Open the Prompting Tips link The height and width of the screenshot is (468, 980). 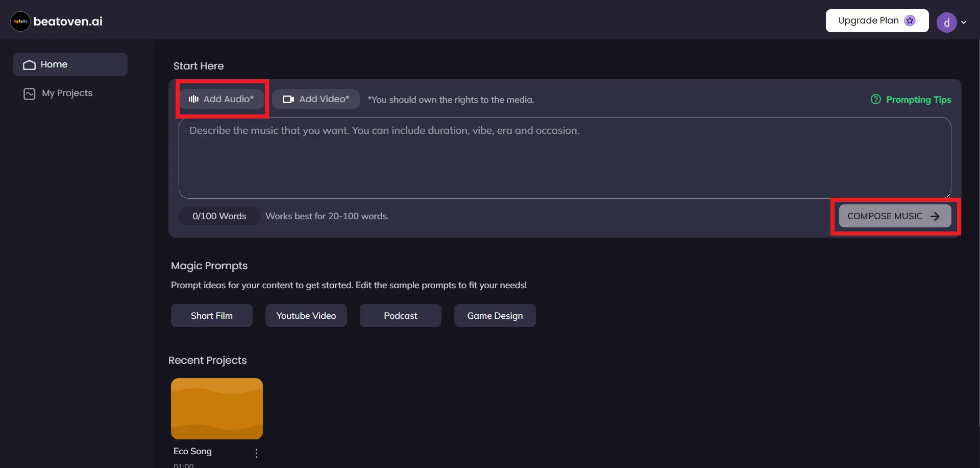coord(918,100)
